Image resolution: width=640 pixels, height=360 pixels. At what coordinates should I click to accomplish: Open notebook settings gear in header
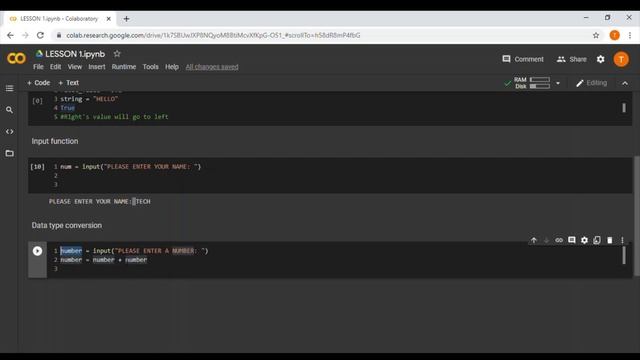(600, 59)
